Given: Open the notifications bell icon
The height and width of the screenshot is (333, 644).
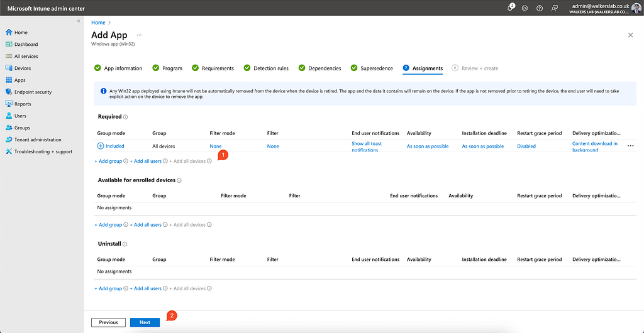Looking at the screenshot, I should tap(510, 8).
